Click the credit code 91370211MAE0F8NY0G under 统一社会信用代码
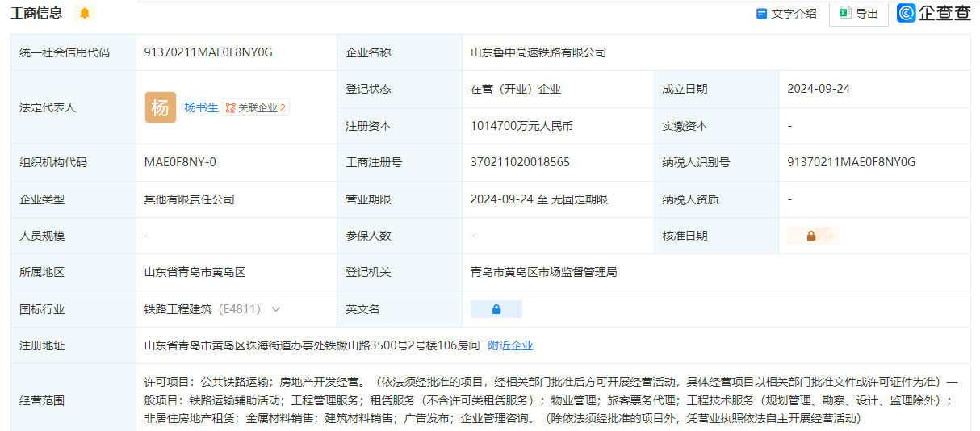Screen dimensions: 980x431 208,52
